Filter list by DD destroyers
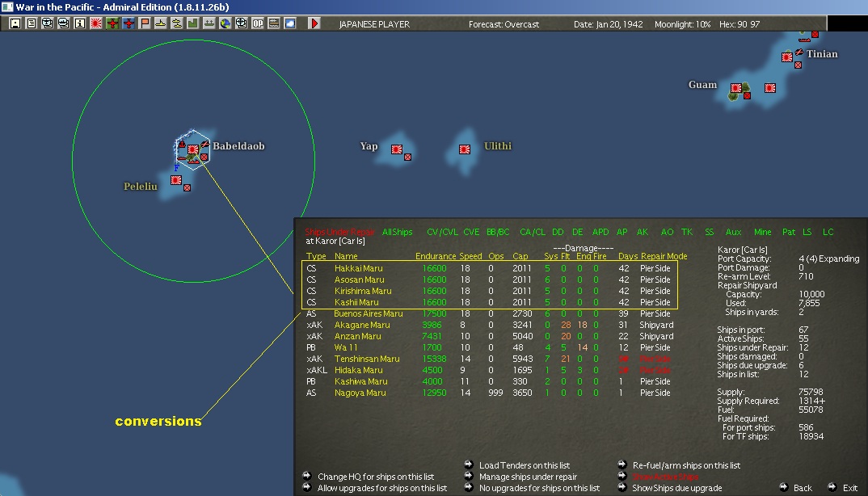 [x=558, y=232]
